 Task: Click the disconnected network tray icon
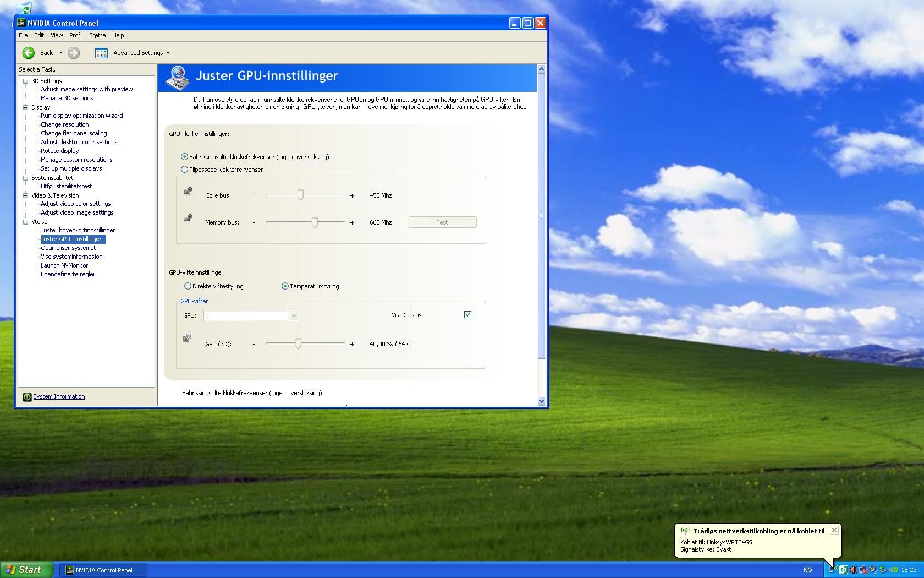click(x=863, y=570)
